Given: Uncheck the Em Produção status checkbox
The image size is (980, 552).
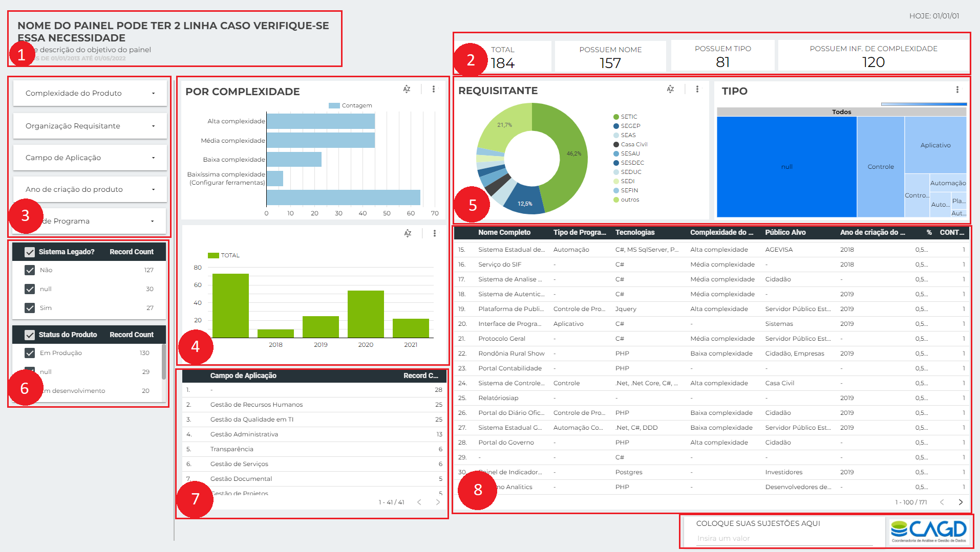Looking at the screenshot, I should [x=30, y=353].
